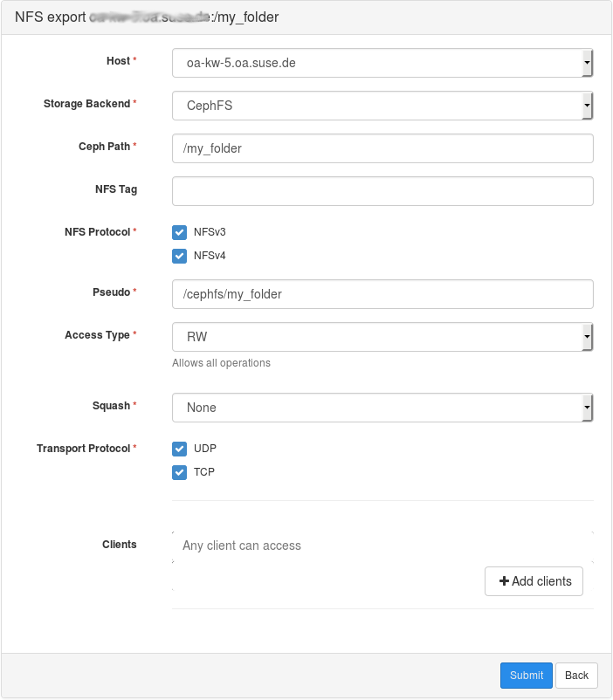Click the plus icon on Add clients

(503, 581)
